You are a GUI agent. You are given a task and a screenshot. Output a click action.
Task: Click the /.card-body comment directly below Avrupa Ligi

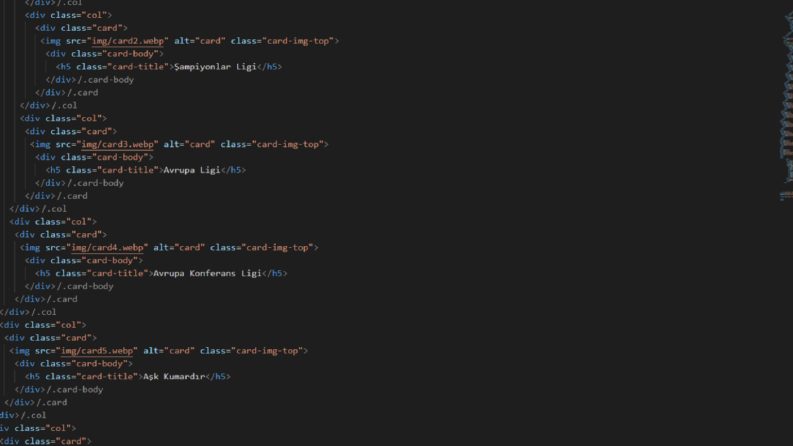click(x=95, y=183)
